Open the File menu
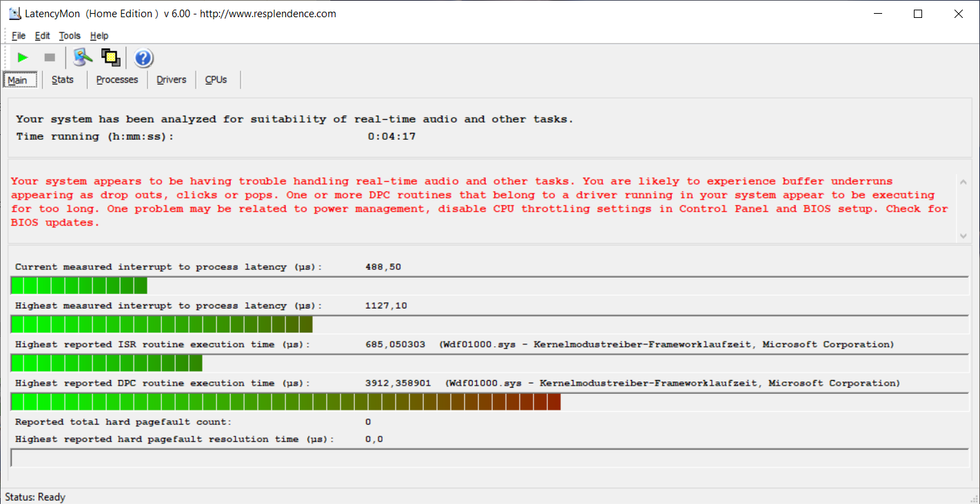The height and width of the screenshot is (504, 980). tap(19, 36)
